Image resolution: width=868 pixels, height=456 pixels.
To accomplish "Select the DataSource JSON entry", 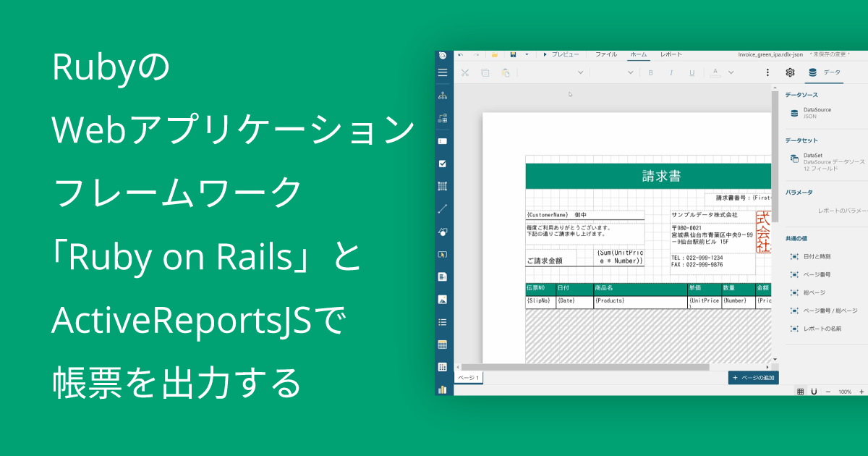I will pos(827,113).
